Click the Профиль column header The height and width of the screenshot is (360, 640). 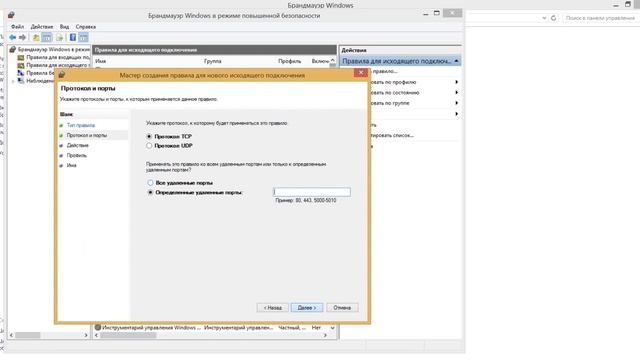click(x=290, y=61)
